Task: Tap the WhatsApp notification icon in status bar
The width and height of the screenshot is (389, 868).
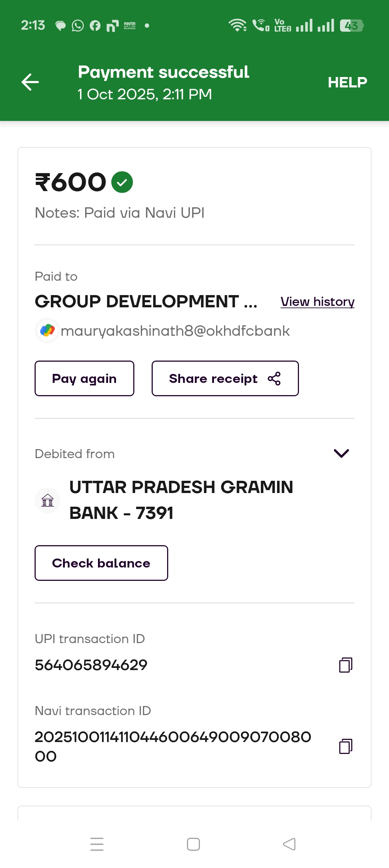Action: [x=78, y=26]
